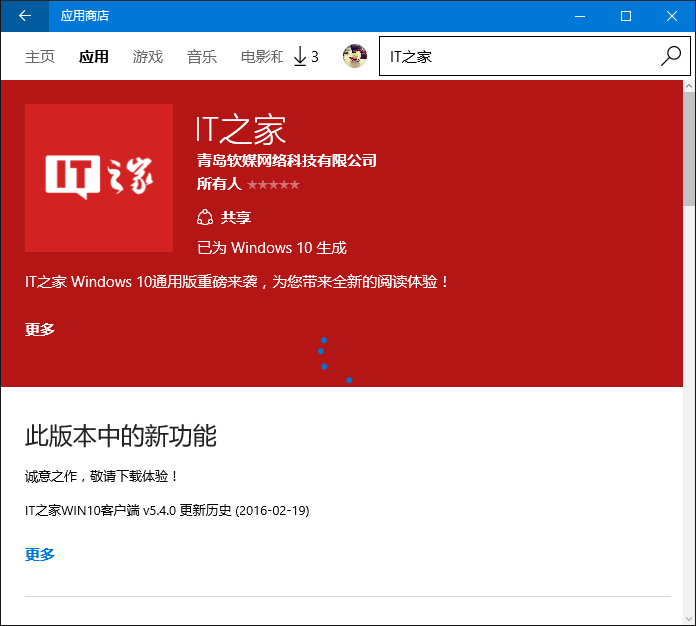Click the search magnifier icon

(x=671, y=56)
